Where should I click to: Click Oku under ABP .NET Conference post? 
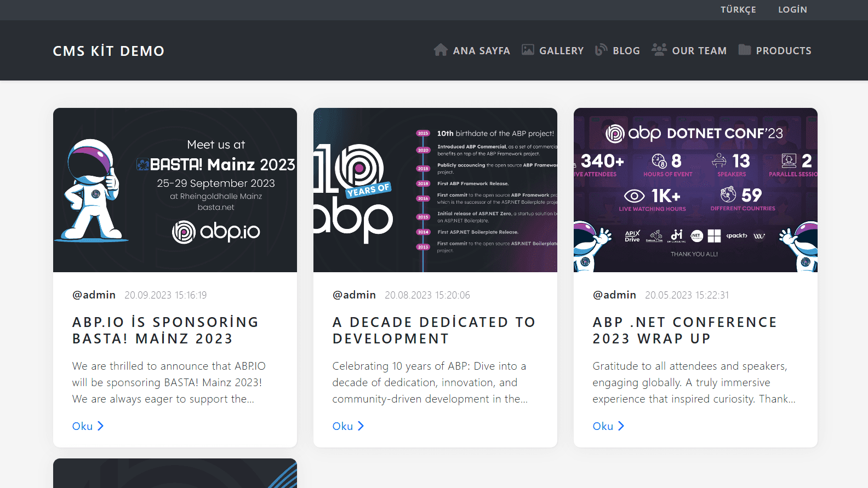(x=608, y=426)
